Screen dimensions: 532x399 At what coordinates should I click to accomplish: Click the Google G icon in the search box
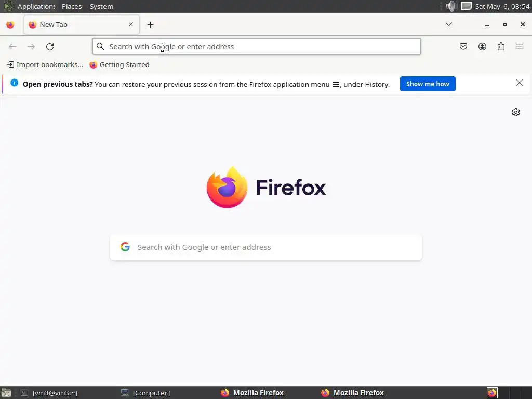tap(125, 247)
